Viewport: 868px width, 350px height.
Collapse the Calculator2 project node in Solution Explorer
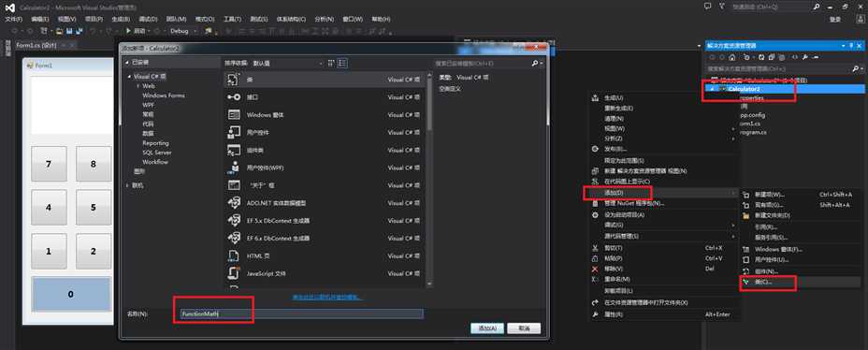pos(713,89)
